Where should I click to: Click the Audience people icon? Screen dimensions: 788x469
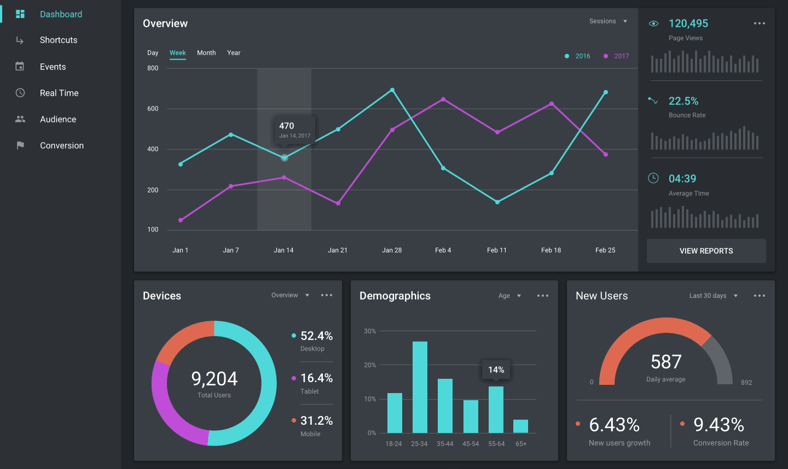[x=20, y=119]
